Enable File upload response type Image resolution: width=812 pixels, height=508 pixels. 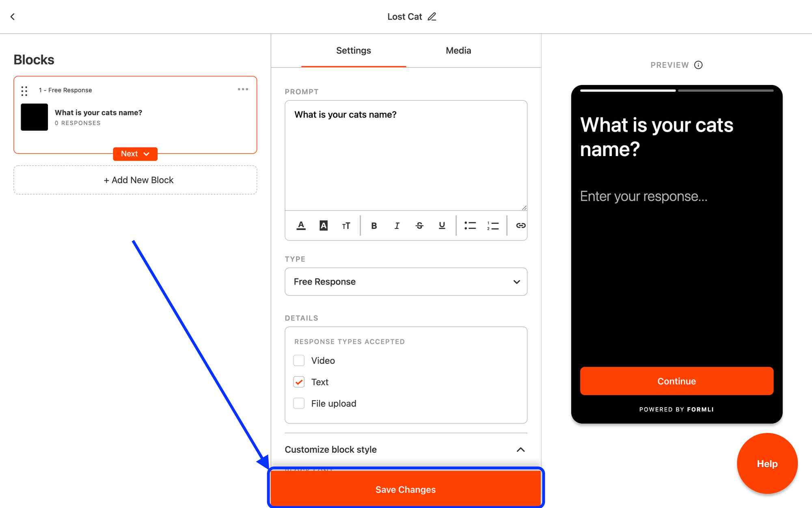[x=299, y=404]
